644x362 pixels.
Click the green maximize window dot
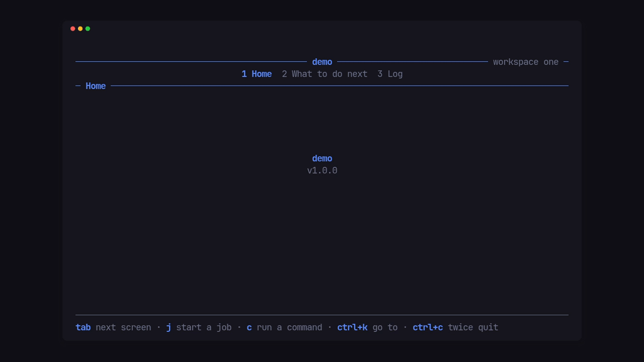[x=88, y=29]
